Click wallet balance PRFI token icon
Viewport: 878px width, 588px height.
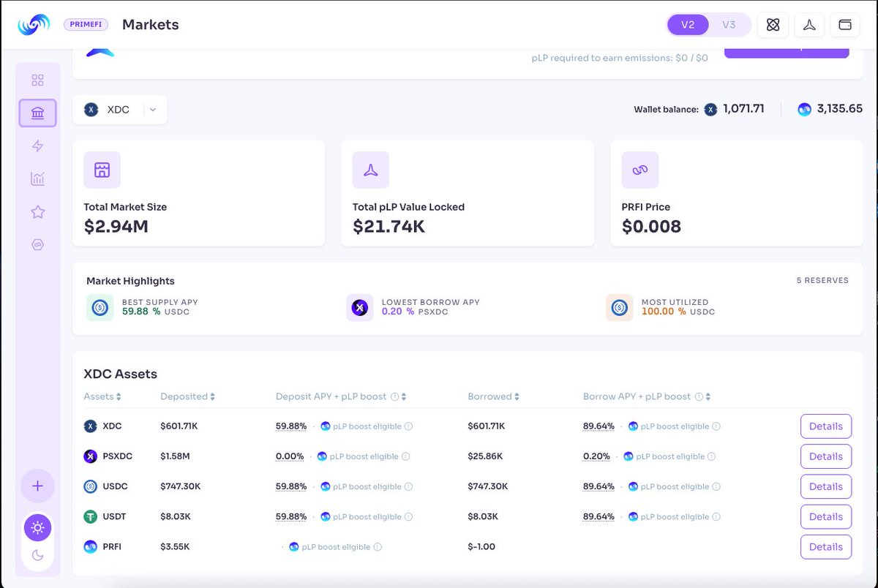pos(804,110)
